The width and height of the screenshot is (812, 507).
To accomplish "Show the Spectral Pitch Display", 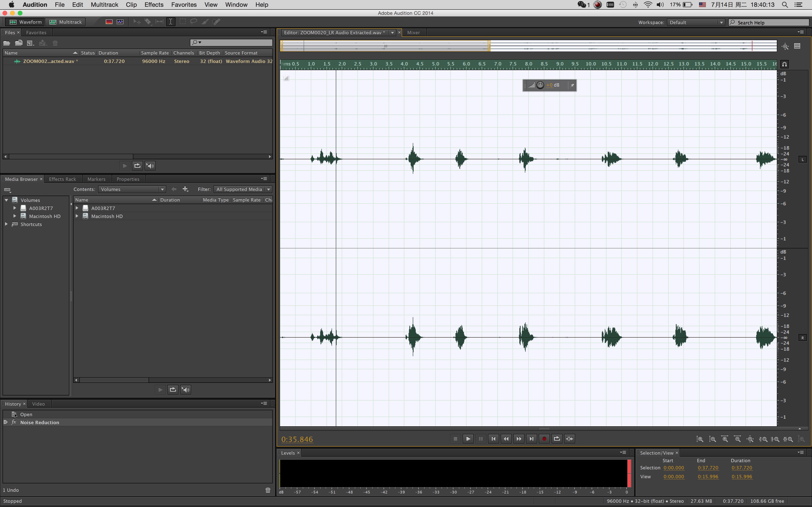I will tap(120, 22).
